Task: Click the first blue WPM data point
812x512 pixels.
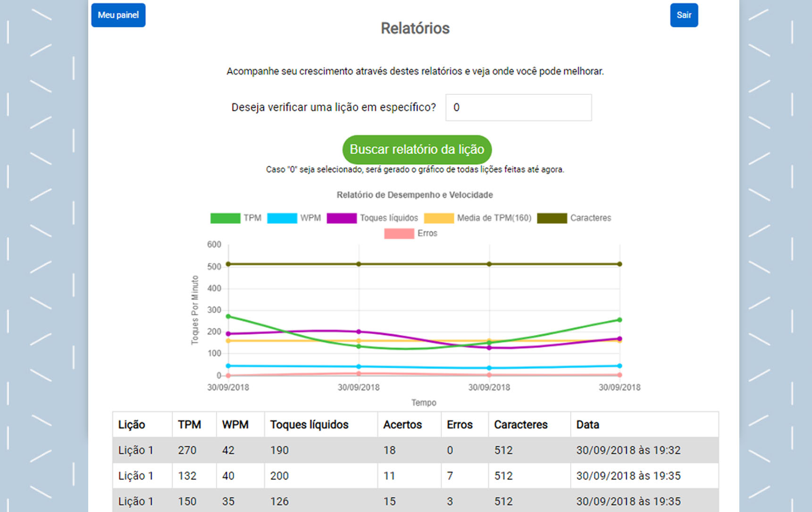Action: pyautogui.click(x=228, y=366)
